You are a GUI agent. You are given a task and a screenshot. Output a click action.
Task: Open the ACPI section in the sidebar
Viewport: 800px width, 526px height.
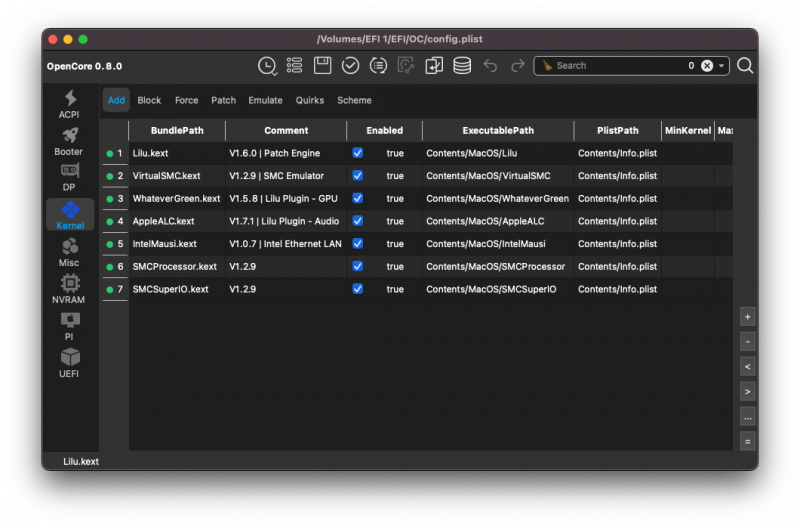[x=69, y=104]
